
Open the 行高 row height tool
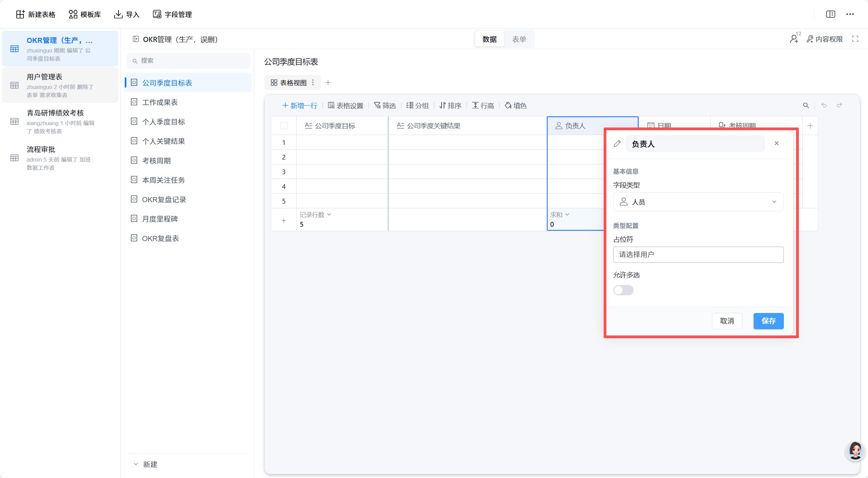pos(483,105)
